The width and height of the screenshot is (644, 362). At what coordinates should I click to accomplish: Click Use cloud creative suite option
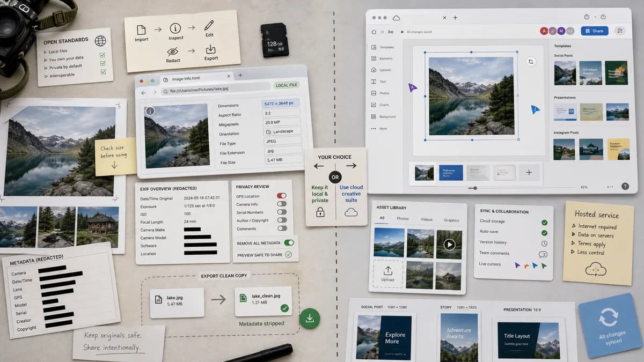(351, 200)
